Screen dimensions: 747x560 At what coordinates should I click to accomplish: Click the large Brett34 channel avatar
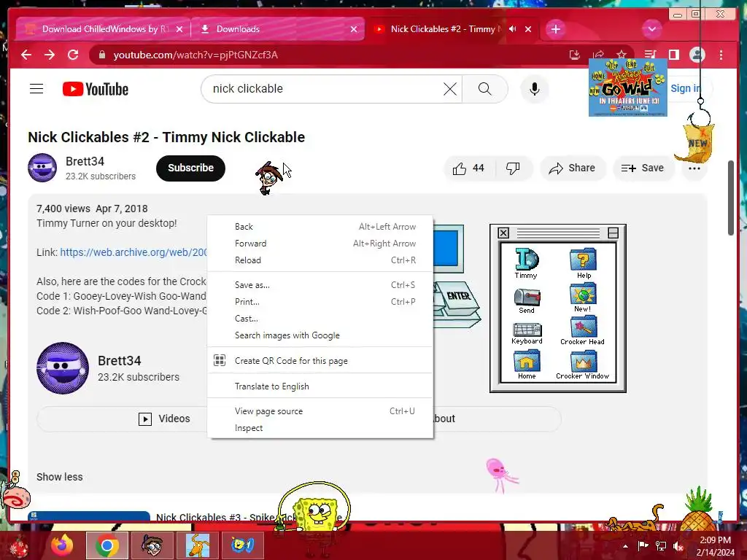[63, 368]
